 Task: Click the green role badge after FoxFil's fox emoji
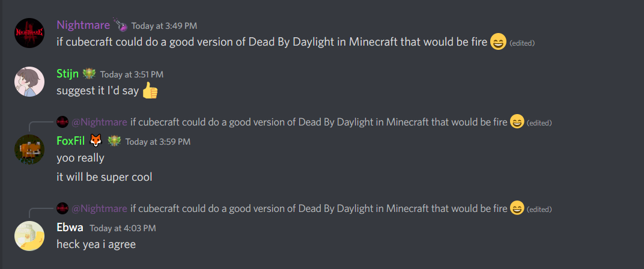click(114, 141)
